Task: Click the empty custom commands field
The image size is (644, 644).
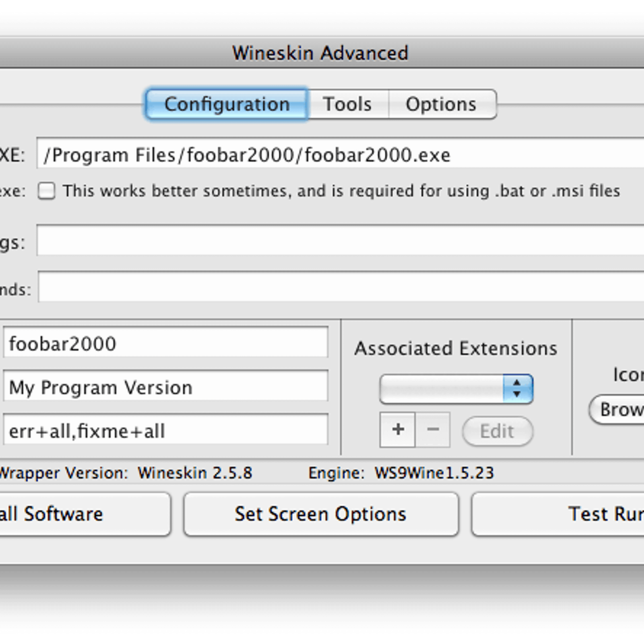Action: tap(341, 287)
